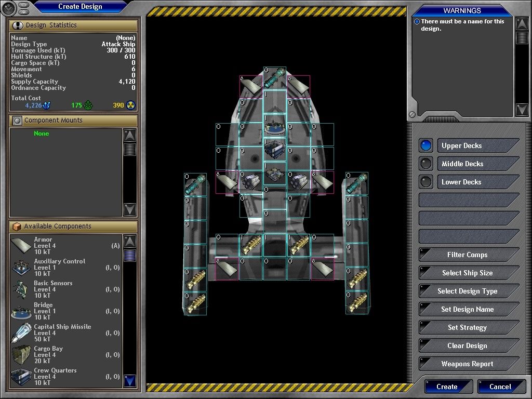The height and width of the screenshot is (399, 532).
Task: Open the Select Design Type menu
Action: pos(468,291)
